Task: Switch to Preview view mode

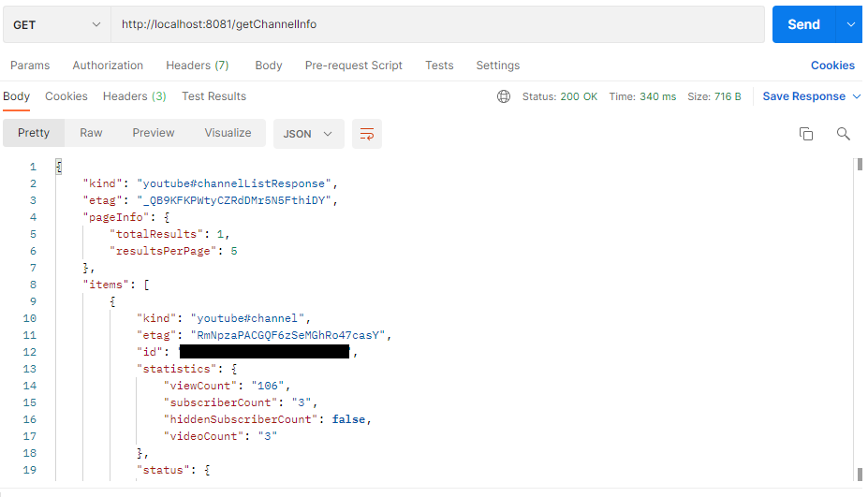Action: click(154, 133)
